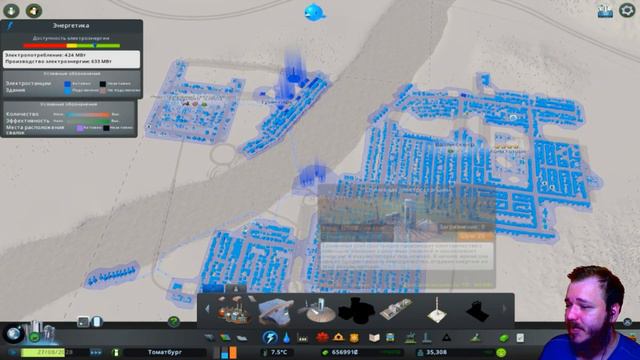Image resolution: width=640 pixels, height=360 pixels.
Task: Click the temperature 7.5°C readout
Action: pyautogui.click(x=279, y=352)
